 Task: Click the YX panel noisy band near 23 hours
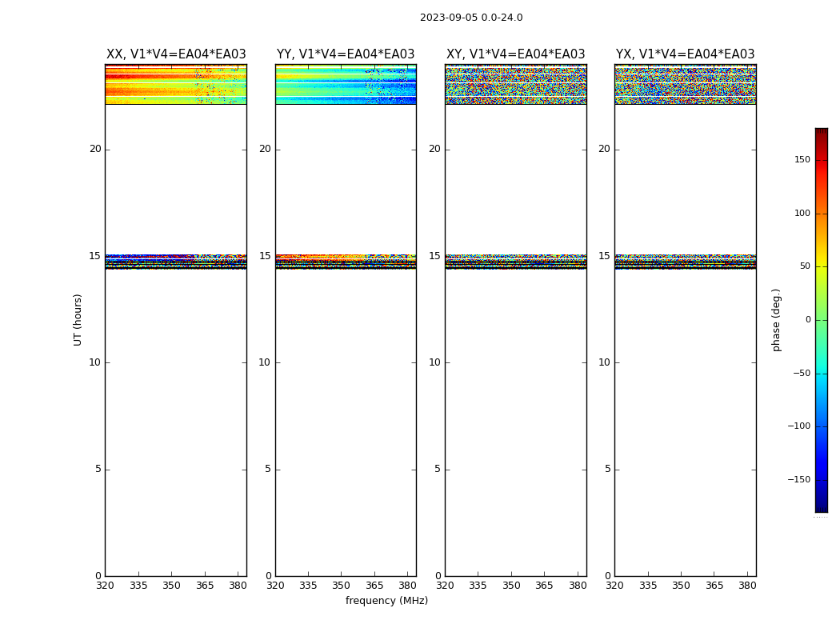(685, 84)
